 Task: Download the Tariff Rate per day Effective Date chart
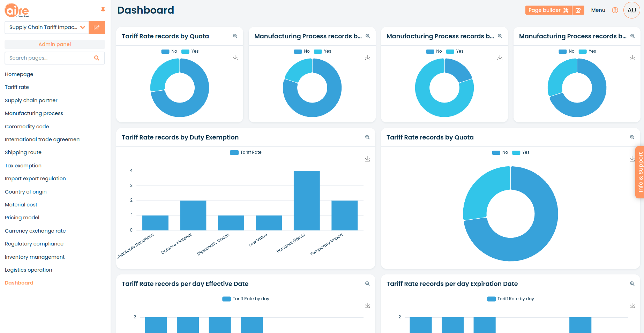(x=367, y=305)
